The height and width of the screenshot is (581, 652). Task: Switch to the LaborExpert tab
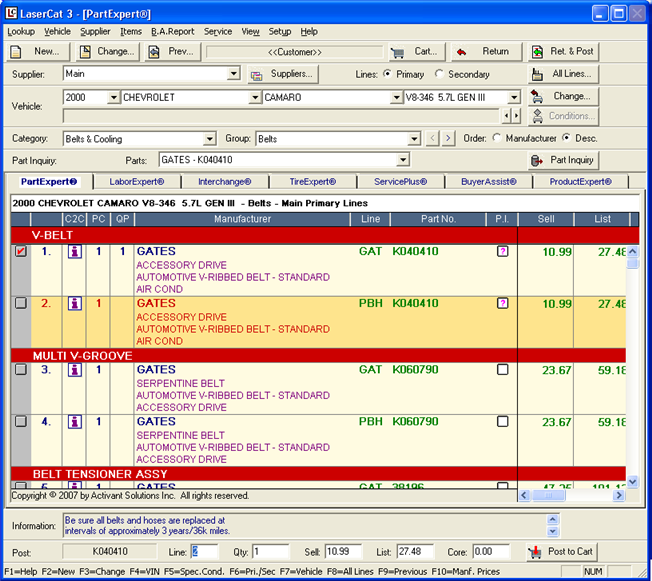pyautogui.click(x=137, y=182)
